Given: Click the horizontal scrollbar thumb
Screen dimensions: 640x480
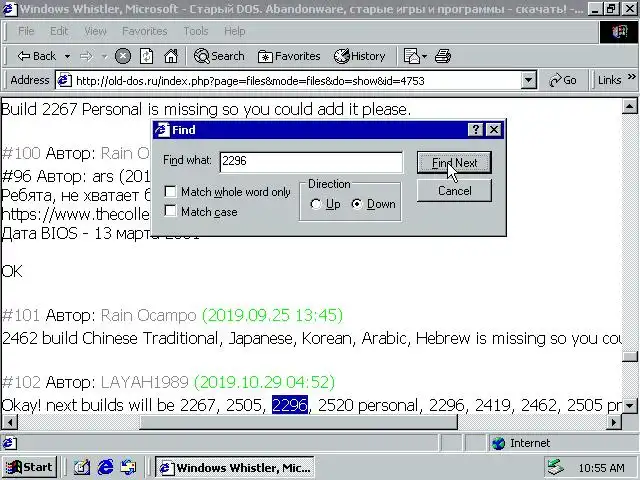Looking at the screenshot, I should [298, 422].
